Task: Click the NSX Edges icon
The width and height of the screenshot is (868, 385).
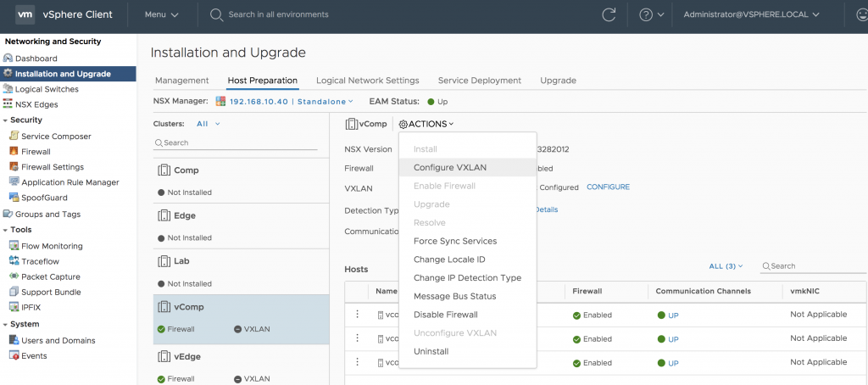Action: [8, 104]
